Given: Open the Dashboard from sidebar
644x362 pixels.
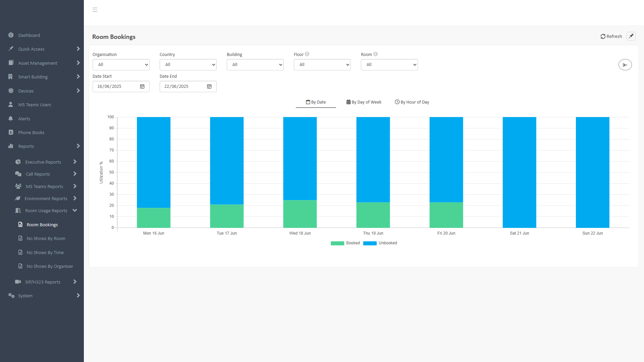Looking at the screenshot, I should click(x=29, y=35).
